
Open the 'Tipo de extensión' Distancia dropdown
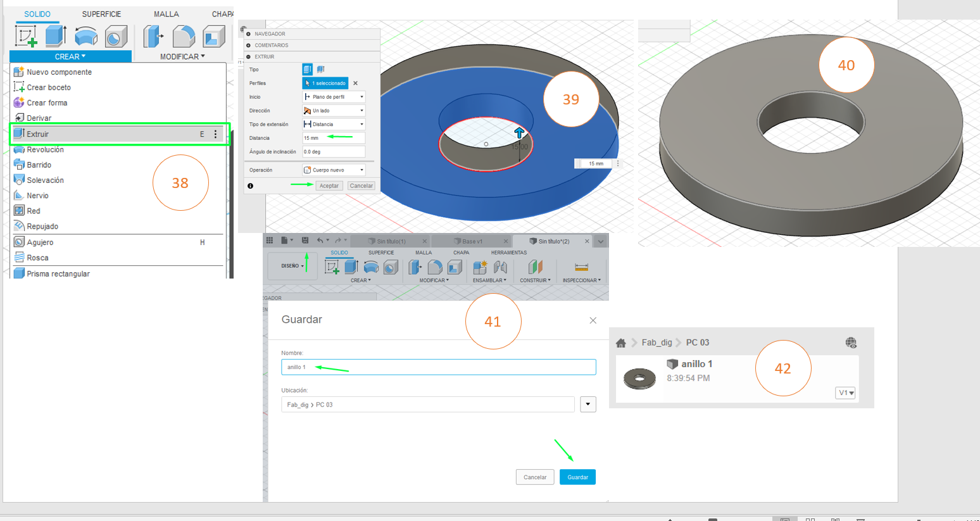[334, 124]
